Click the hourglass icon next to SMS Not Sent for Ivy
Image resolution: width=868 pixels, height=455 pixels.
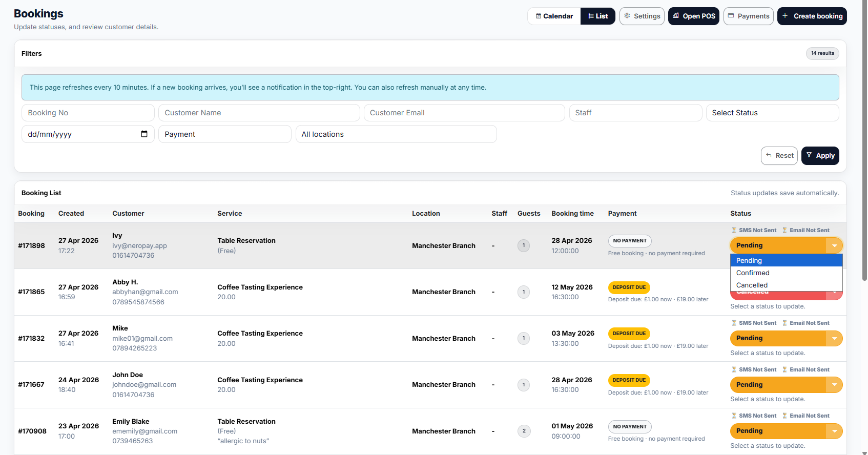click(x=734, y=231)
